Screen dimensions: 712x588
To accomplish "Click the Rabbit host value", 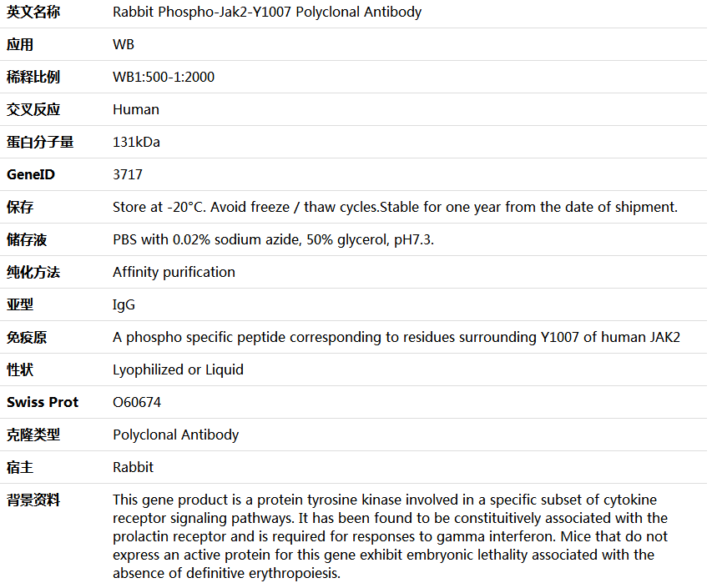I will tap(133, 467).
